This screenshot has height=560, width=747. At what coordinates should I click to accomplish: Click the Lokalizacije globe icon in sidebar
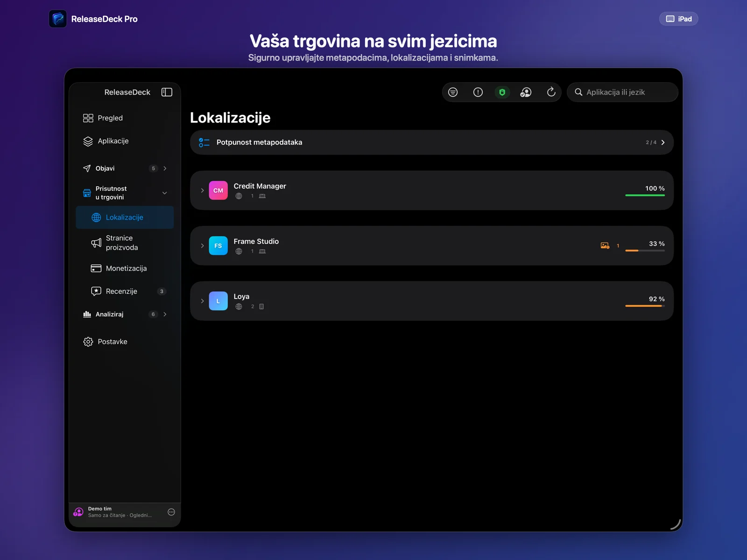click(96, 217)
